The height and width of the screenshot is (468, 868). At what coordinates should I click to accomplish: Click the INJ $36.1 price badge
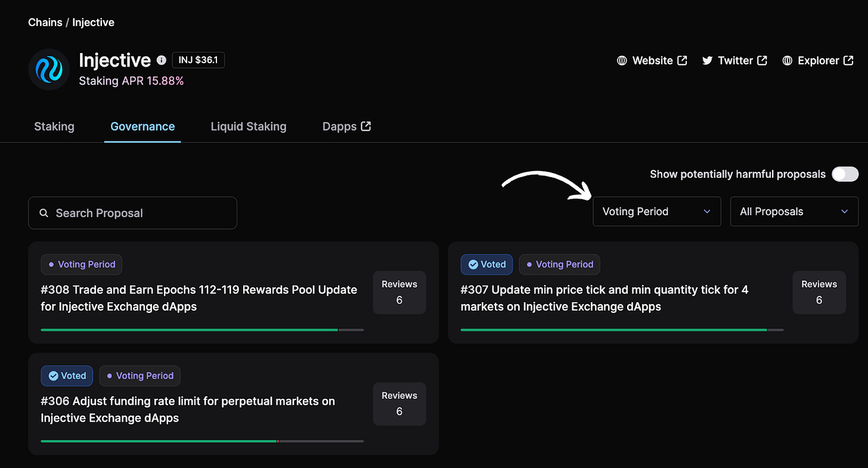[x=199, y=60]
